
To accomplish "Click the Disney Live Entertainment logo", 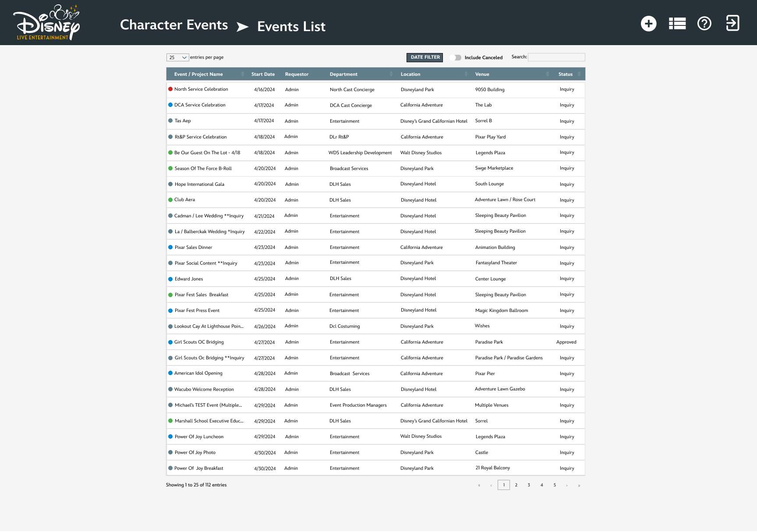I will tap(46, 22).
